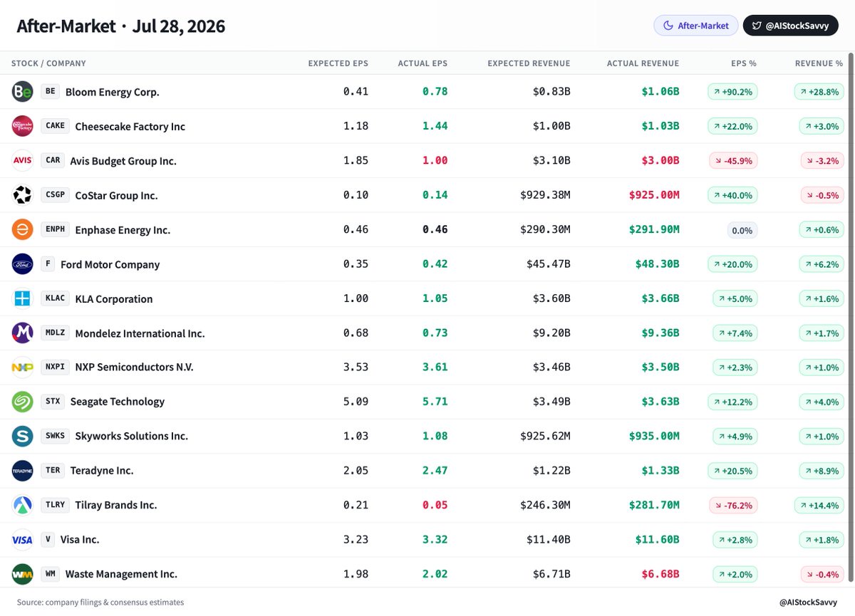The height and width of the screenshot is (616, 855).
Task: Select the Seagate Technology green logo
Action: [x=22, y=402]
